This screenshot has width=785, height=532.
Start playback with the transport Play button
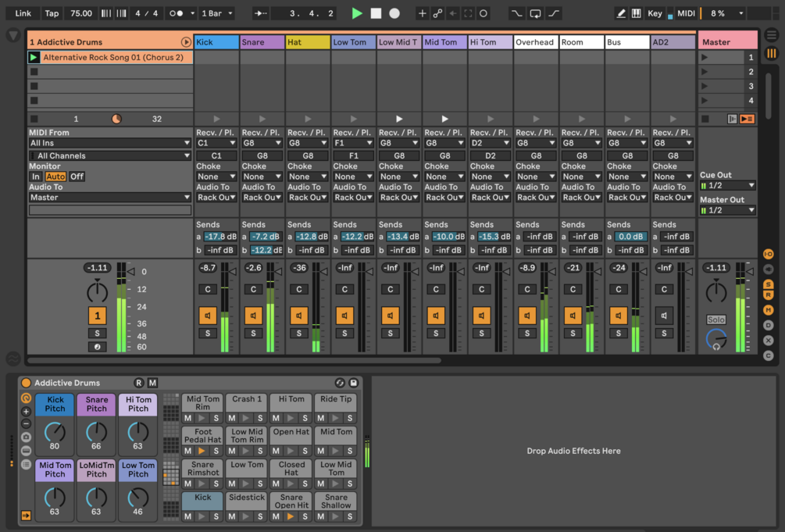[x=357, y=13]
